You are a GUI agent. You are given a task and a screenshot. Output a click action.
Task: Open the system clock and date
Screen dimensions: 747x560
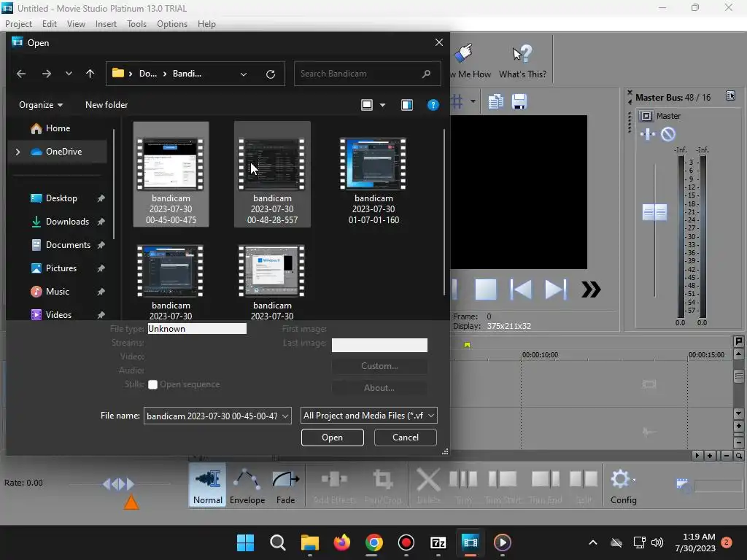tap(695, 542)
